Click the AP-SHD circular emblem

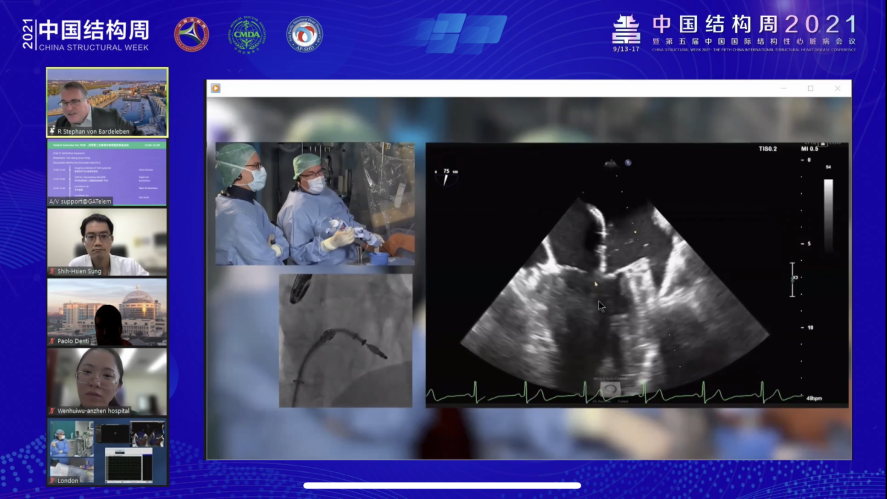pyautogui.click(x=304, y=35)
